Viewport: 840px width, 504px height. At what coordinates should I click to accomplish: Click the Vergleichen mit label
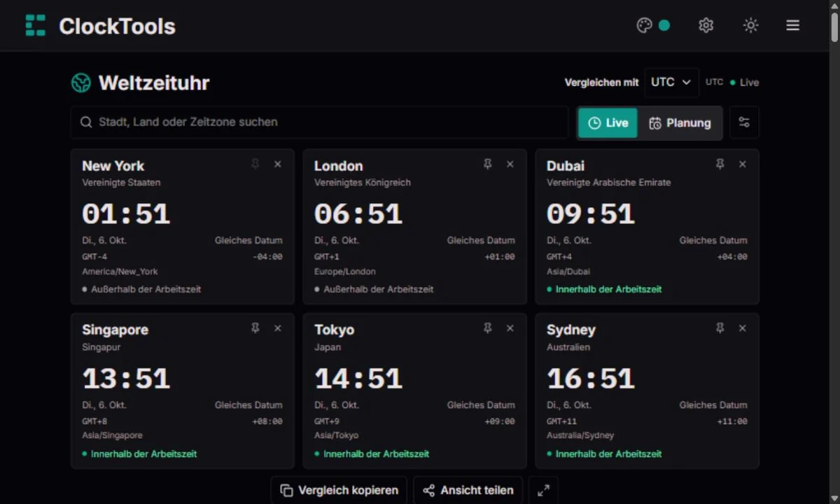coord(602,83)
